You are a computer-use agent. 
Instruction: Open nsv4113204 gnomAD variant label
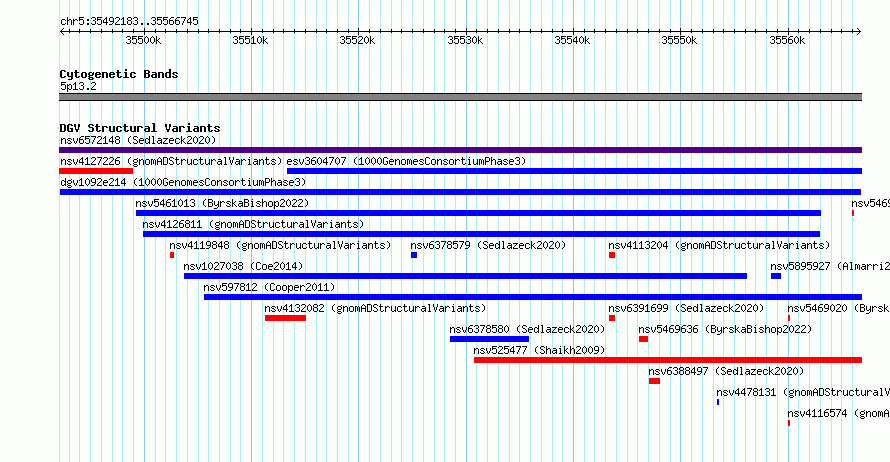click(719, 245)
